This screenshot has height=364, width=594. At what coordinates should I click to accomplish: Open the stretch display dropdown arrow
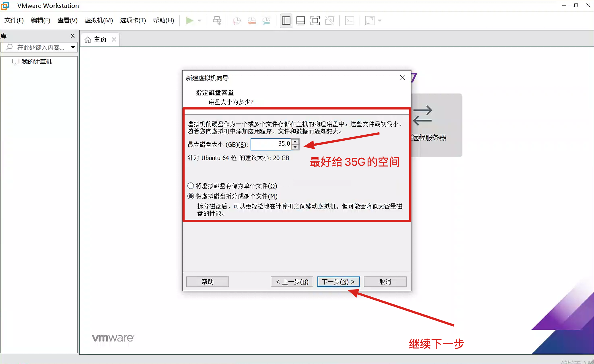380,20
